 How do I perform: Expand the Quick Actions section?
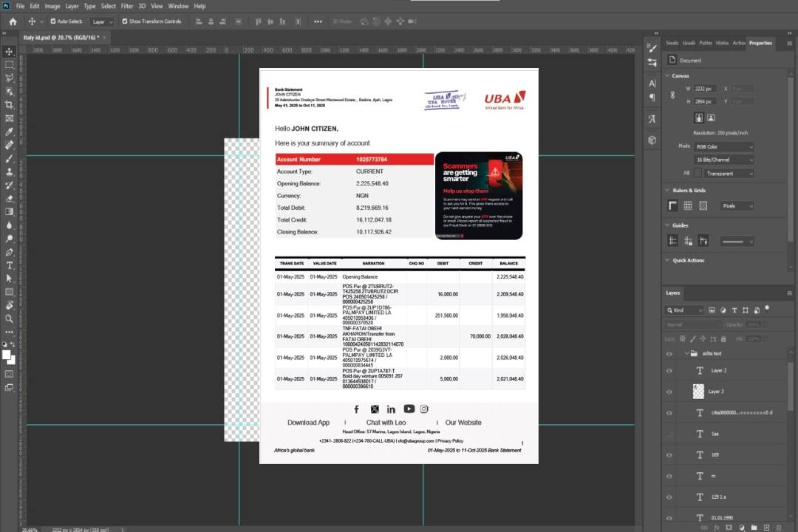pyautogui.click(x=667, y=260)
